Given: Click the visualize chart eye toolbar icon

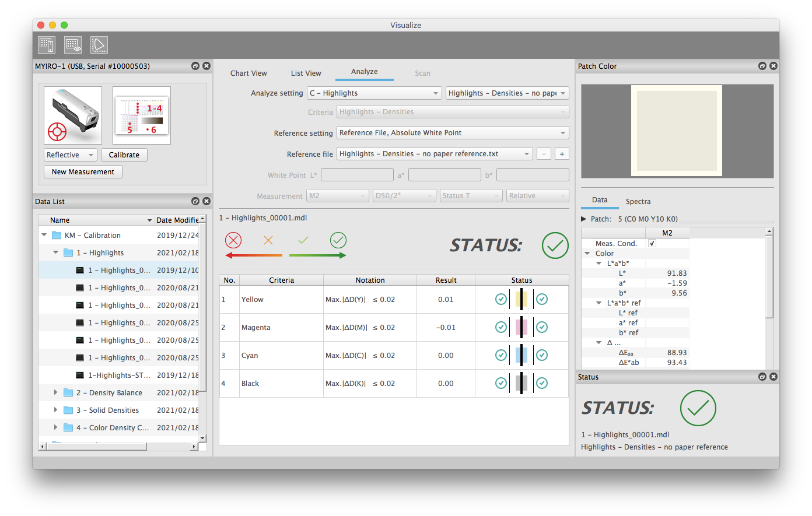Looking at the screenshot, I should (x=73, y=45).
